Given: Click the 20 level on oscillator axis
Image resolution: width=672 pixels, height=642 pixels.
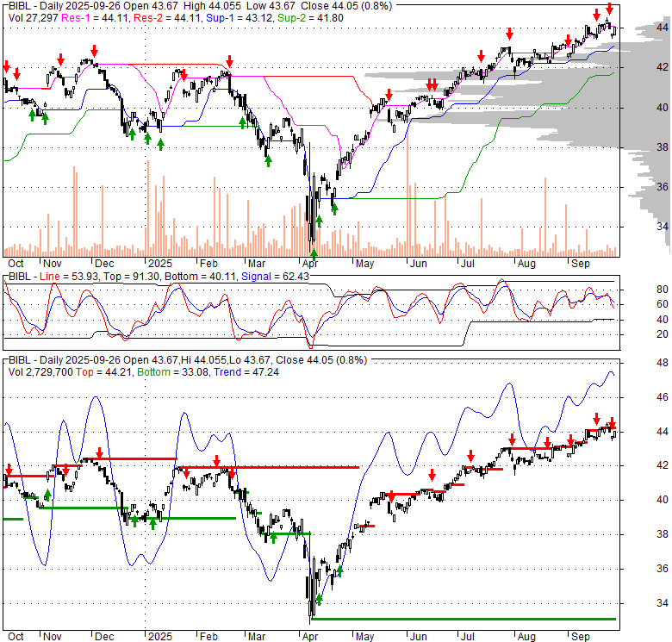Looking at the screenshot, I should point(663,333).
